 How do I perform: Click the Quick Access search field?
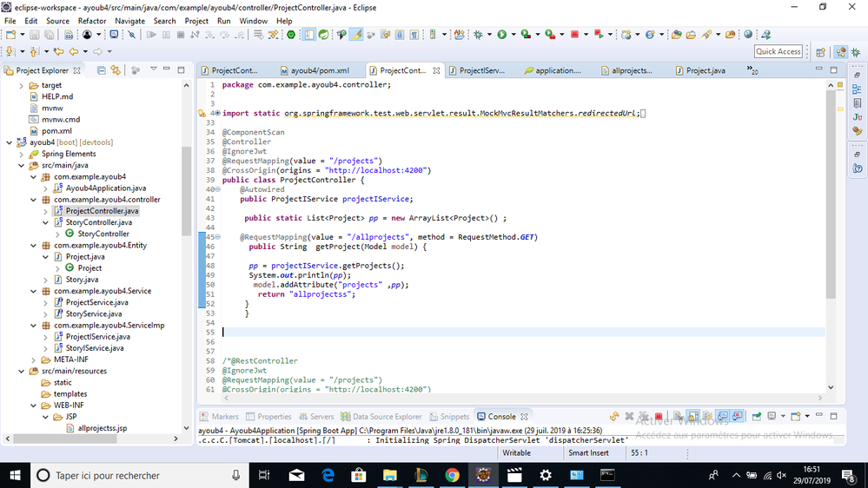778,52
